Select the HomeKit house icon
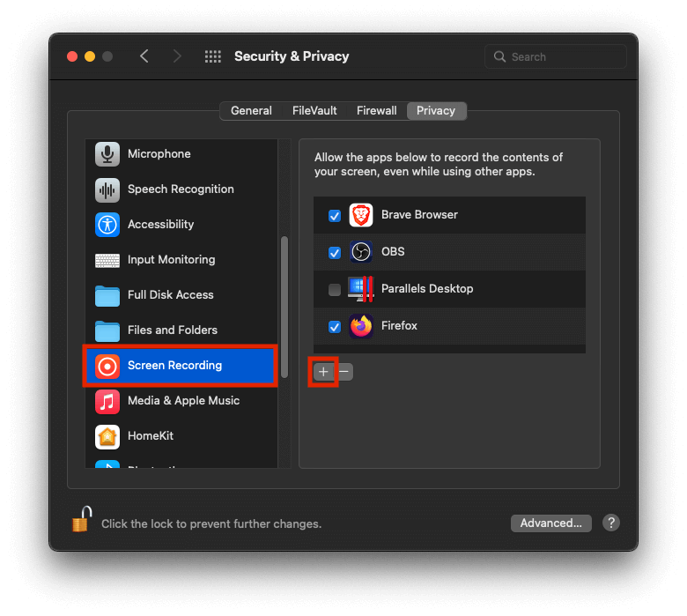The width and height of the screenshot is (687, 616). 107,436
